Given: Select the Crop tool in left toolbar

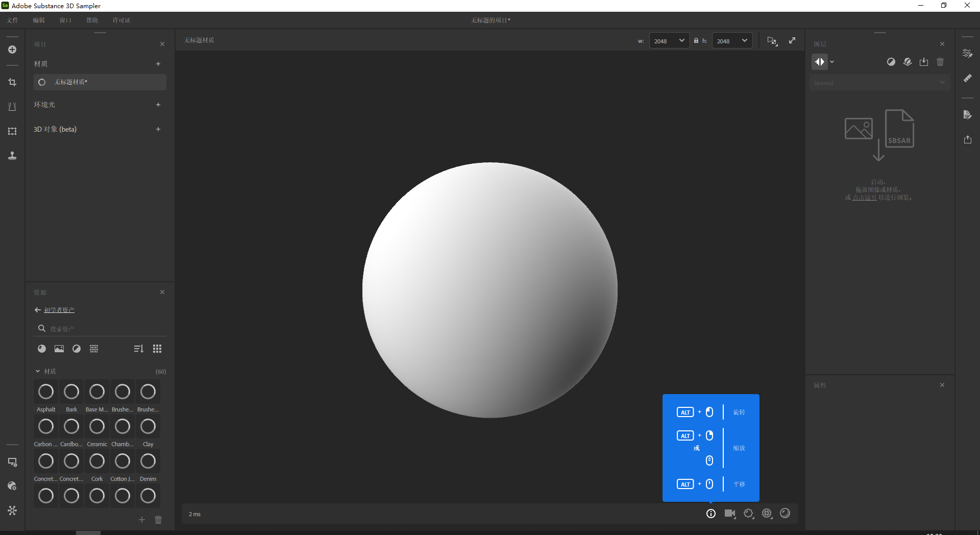Looking at the screenshot, I should [12, 82].
